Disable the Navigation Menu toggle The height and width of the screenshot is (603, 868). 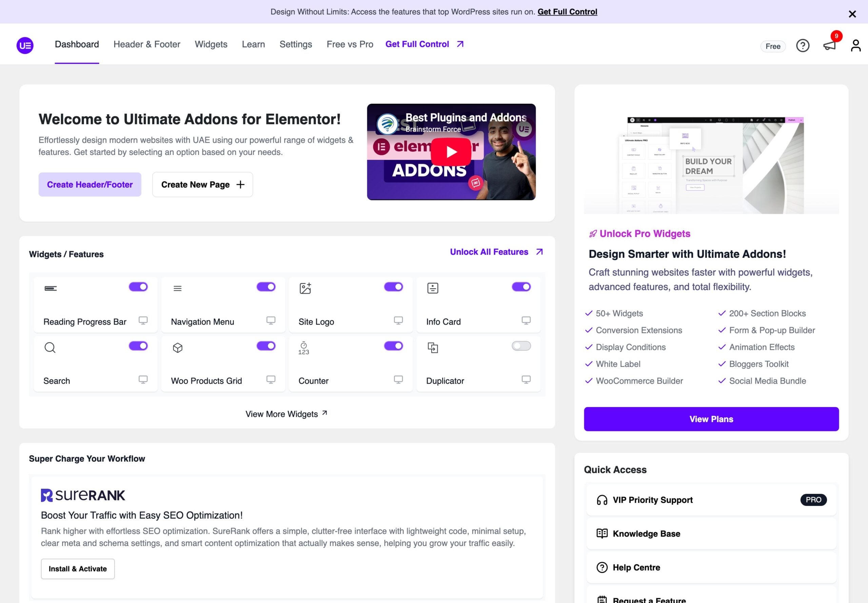pos(266,287)
